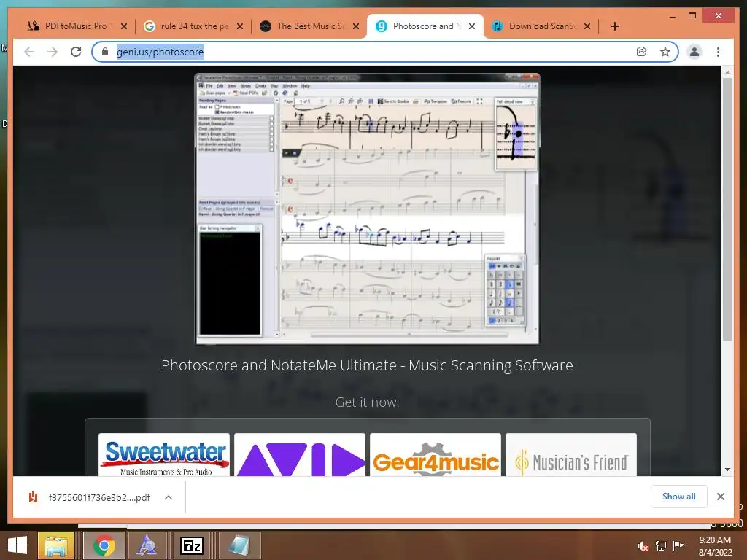Close the downloads bar
The width and height of the screenshot is (747, 560).
point(720,497)
